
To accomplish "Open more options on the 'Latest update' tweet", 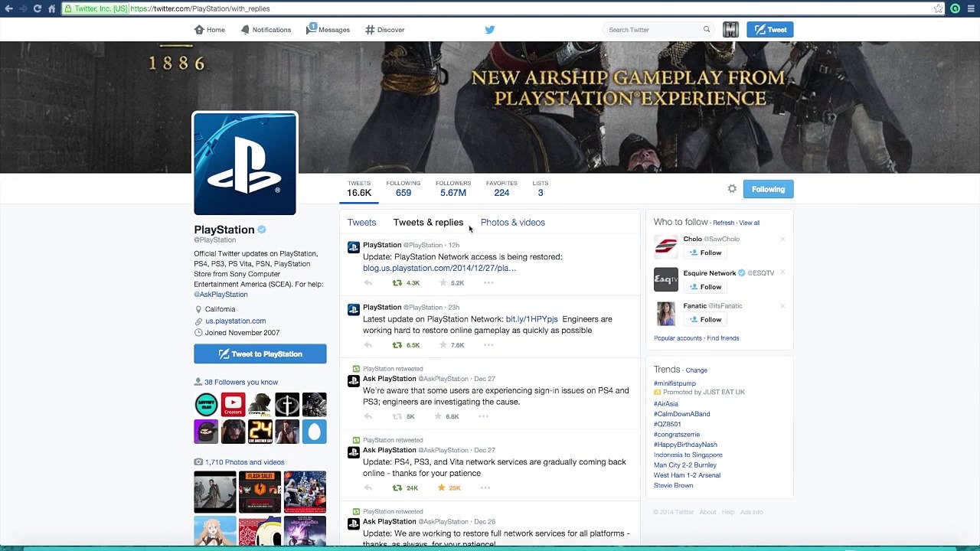I will coord(488,345).
